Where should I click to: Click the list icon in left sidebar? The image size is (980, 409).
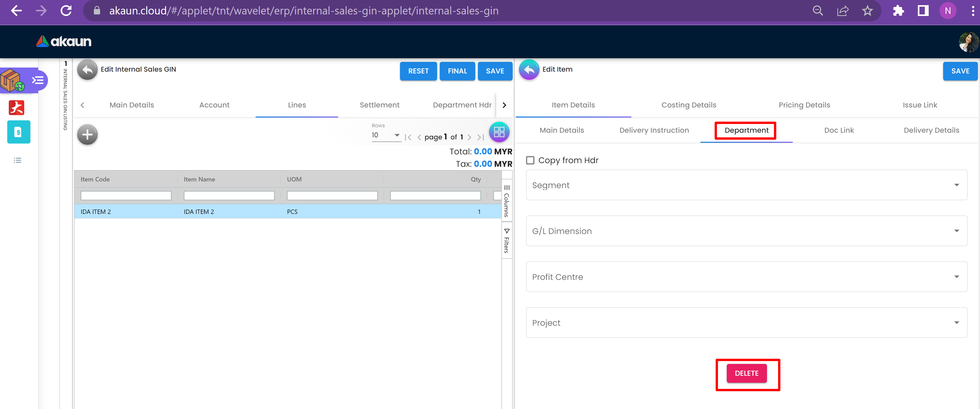(x=18, y=160)
